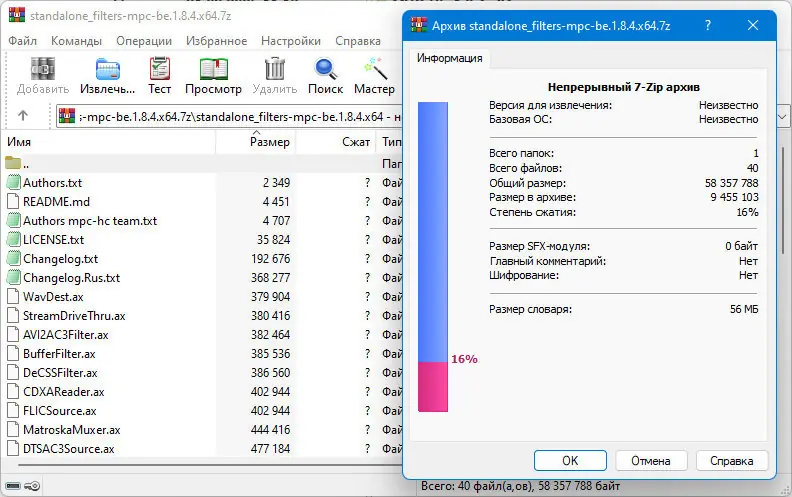
Task: Select README.md file icon
Action: [13, 202]
